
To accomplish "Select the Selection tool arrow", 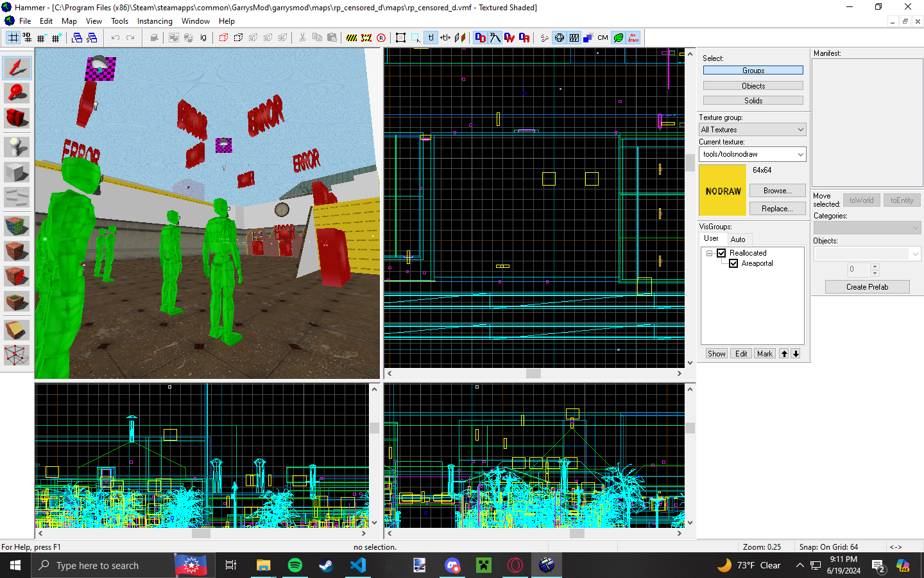I will point(17,68).
